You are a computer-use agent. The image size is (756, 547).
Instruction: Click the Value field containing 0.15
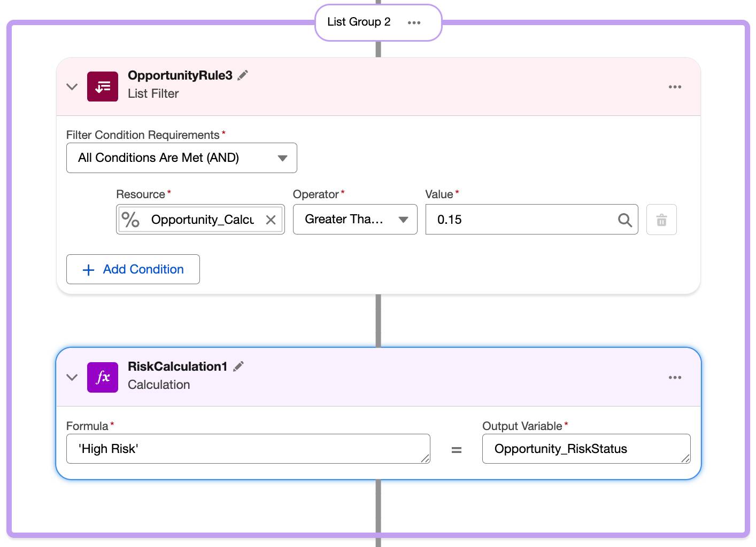coord(532,220)
